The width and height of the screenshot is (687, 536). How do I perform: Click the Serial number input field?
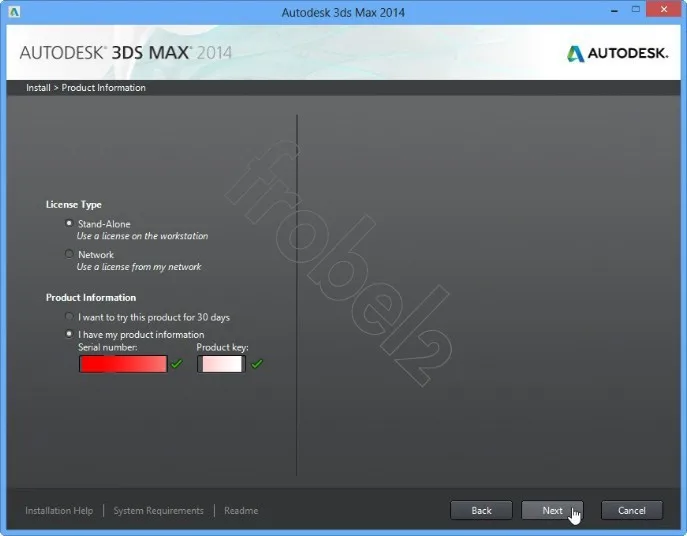tap(123, 364)
